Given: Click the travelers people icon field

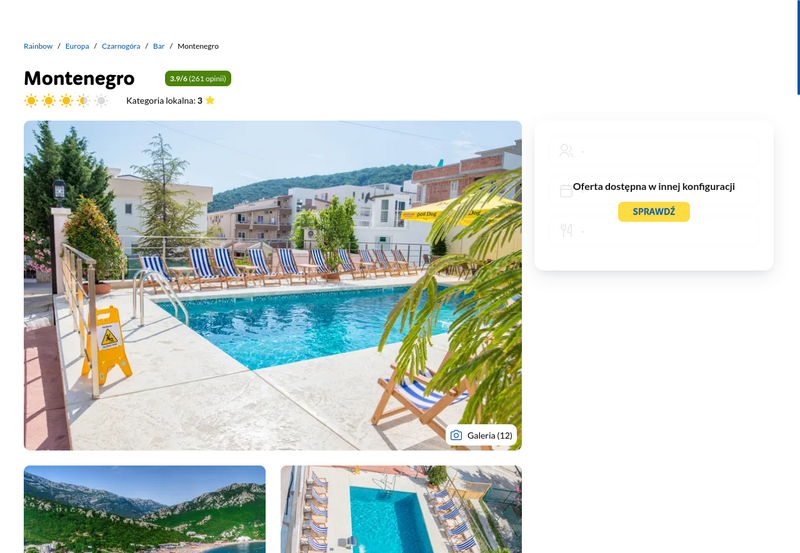Looking at the screenshot, I should [654, 150].
